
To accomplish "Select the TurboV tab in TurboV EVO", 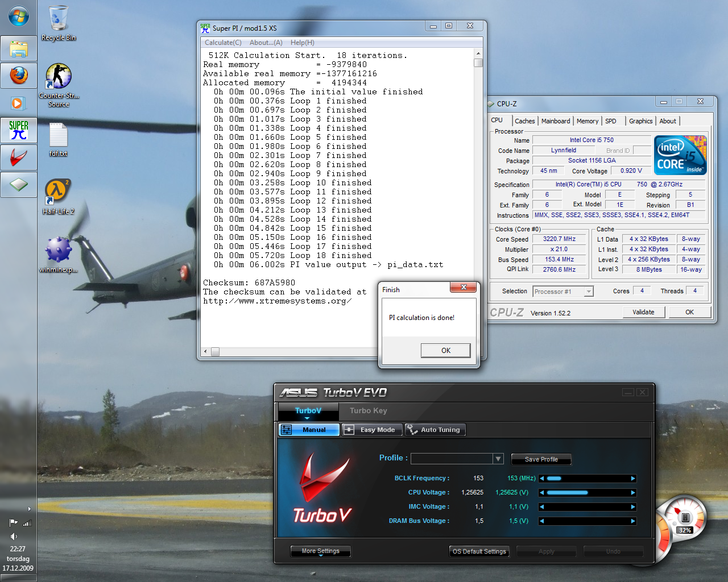I will [x=308, y=411].
